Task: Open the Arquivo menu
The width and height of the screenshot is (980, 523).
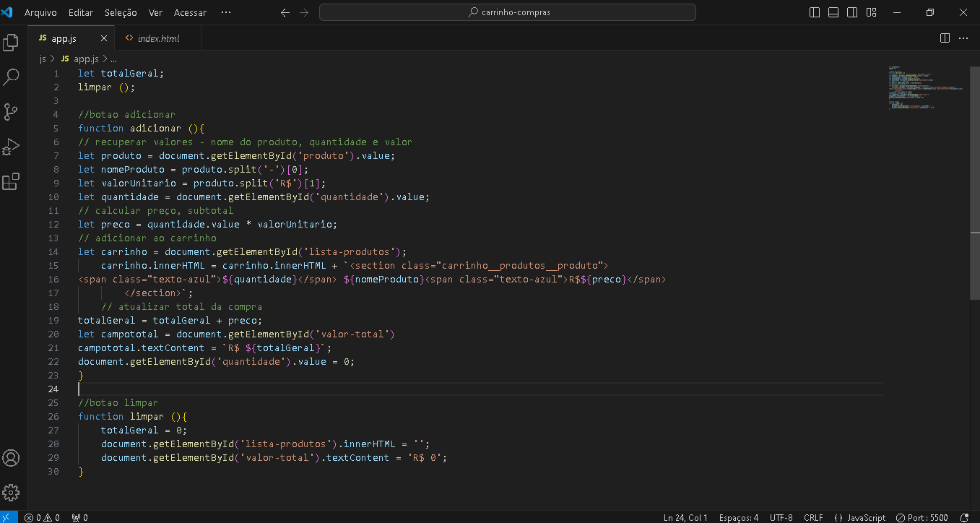Action: coord(40,12)
